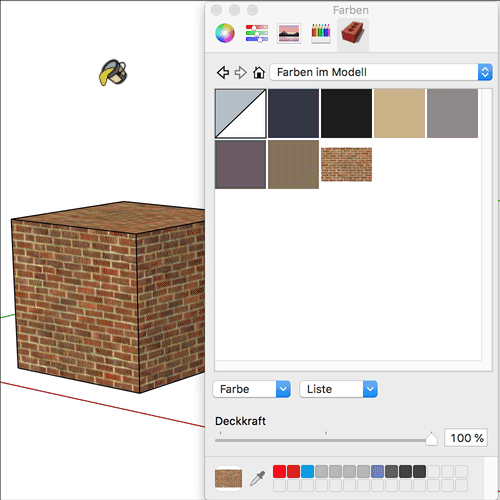This screenshot has width=500, height=500.
Task: Switch to the color sliders tab
Action: 257,33
